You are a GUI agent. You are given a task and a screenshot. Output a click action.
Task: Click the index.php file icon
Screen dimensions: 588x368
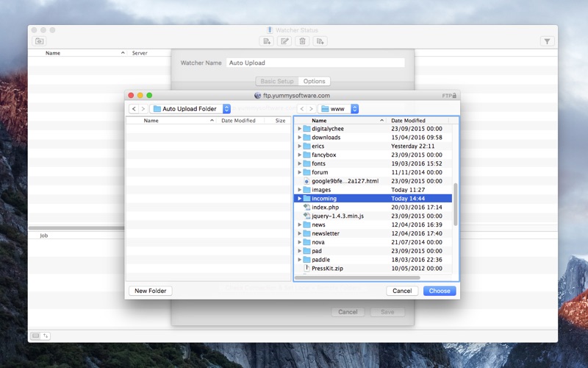click(306, 208)
